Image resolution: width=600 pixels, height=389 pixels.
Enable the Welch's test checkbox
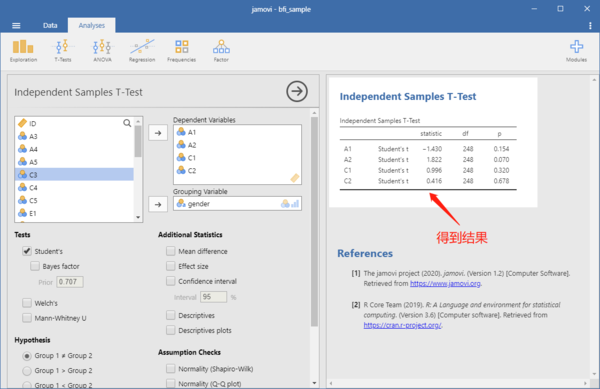tap(27, 303)
